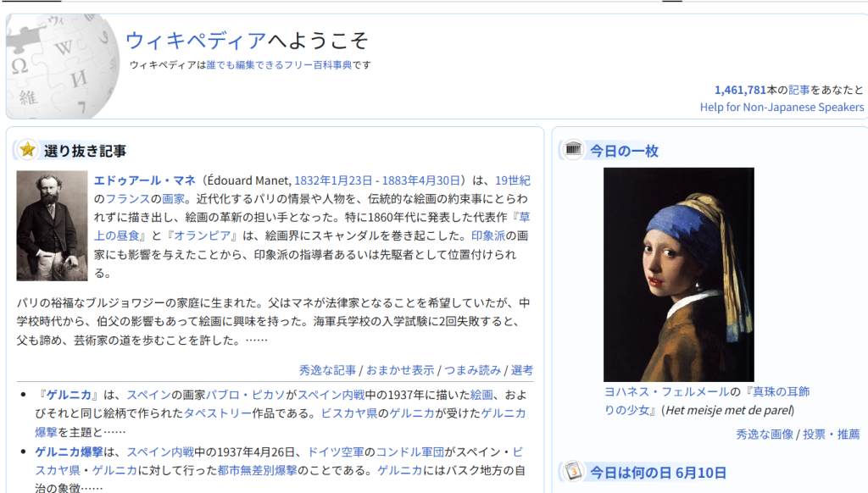Viewport: 868px width, 493px height.
Task: Click the 今日は何の日 heading link
Action: (x=629, y=473)
